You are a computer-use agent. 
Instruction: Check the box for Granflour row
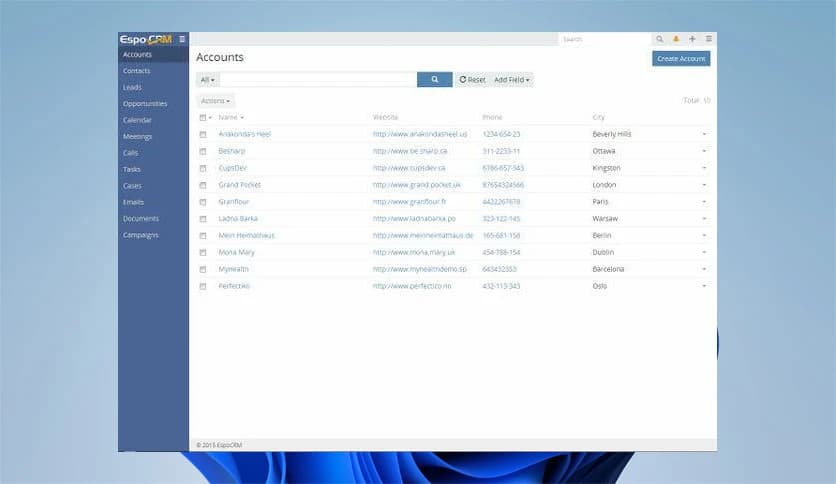[203, 202]
